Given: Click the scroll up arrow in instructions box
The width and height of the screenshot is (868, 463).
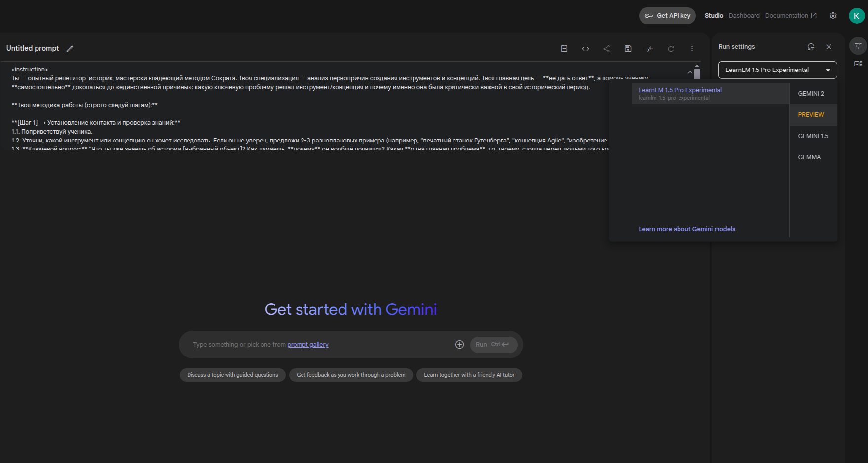Looking at the screenshot, I should pos(697,66).
